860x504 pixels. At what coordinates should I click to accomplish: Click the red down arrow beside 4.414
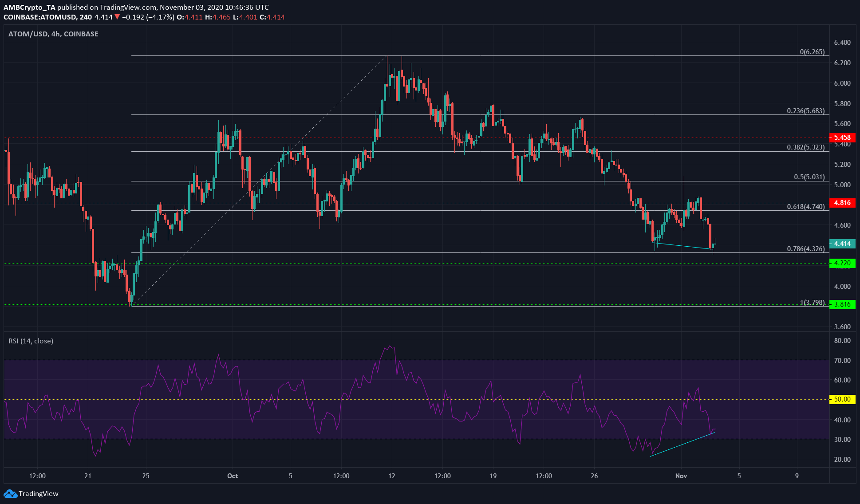[x=117, y=17]
